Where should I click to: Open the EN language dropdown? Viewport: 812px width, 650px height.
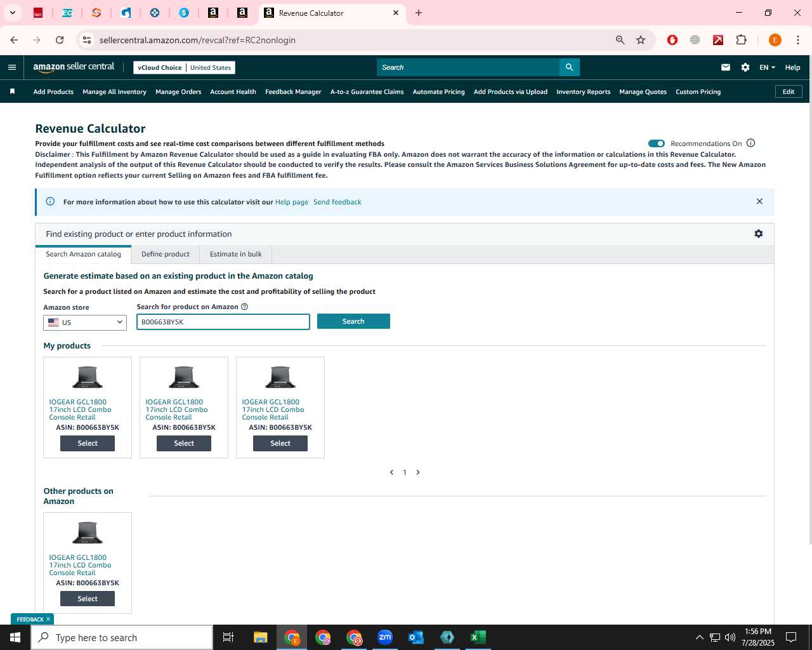(x=767, y=67)
